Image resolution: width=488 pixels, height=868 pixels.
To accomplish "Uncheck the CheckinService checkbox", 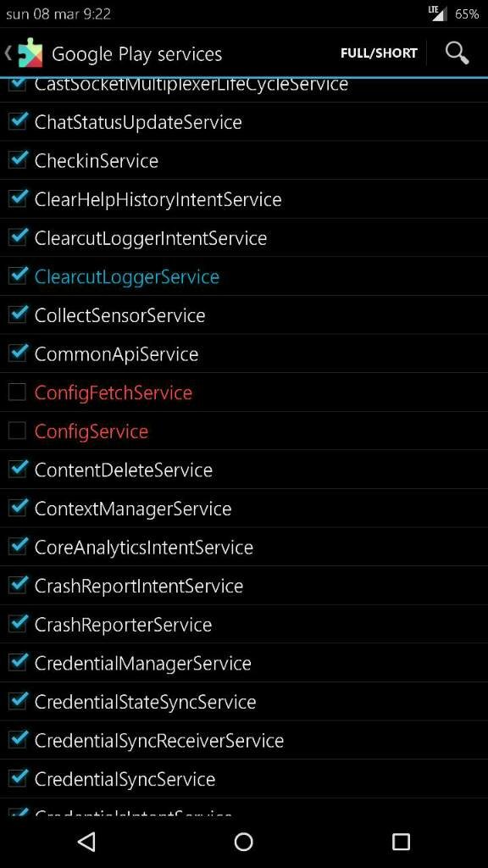I will 17,160.
